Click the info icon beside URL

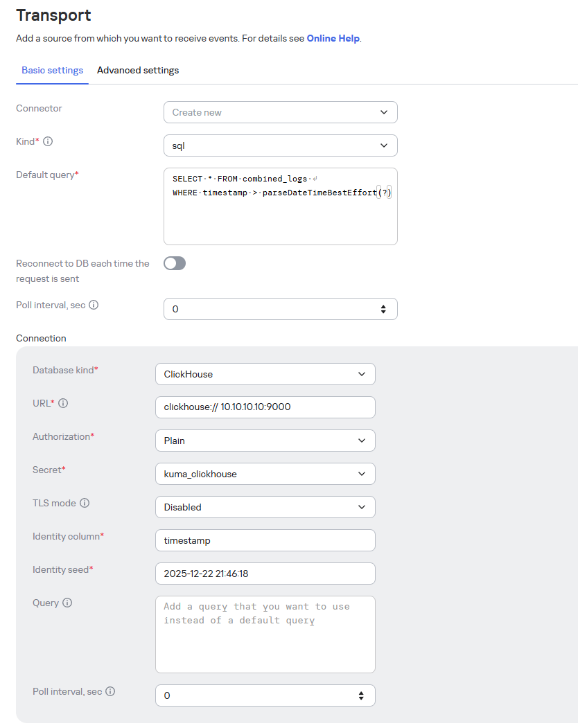point(63,403)
